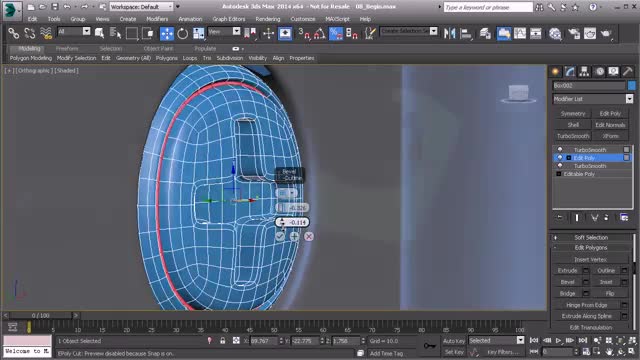
Task: Click the Pin Stack icon below the modifier stack
Action: pos(560,218)
